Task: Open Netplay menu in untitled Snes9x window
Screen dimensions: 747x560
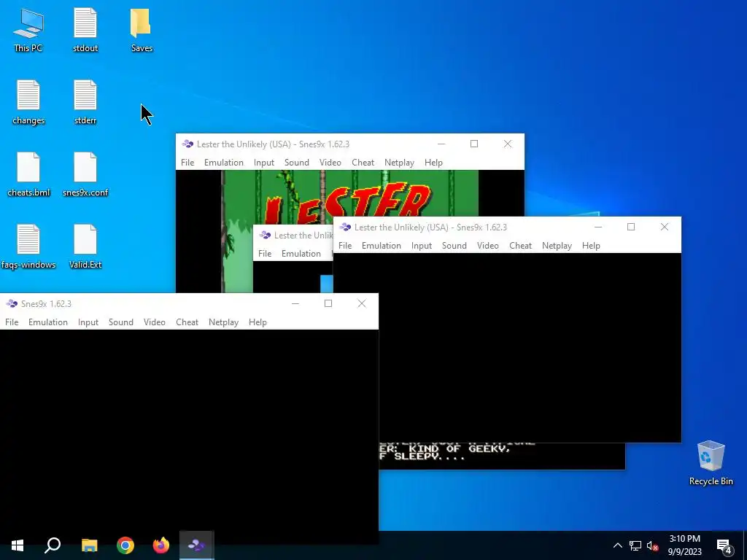Action: (x=223, y=322)
